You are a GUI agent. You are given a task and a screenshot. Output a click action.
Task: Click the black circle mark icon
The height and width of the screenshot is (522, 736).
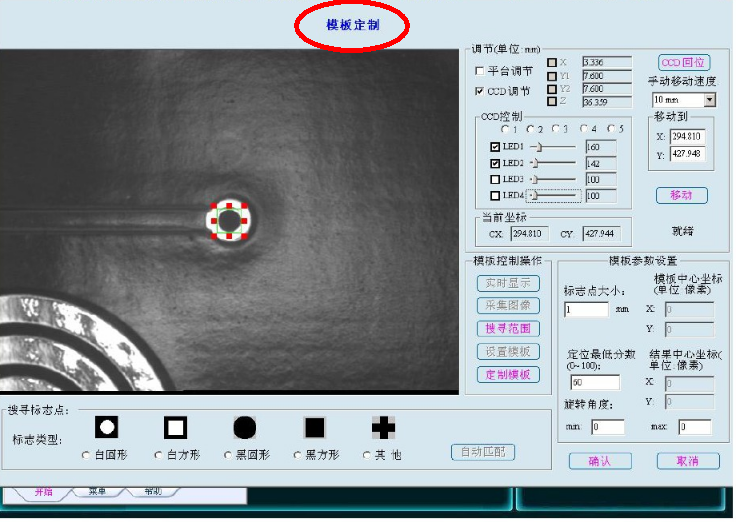click(245, 427)
